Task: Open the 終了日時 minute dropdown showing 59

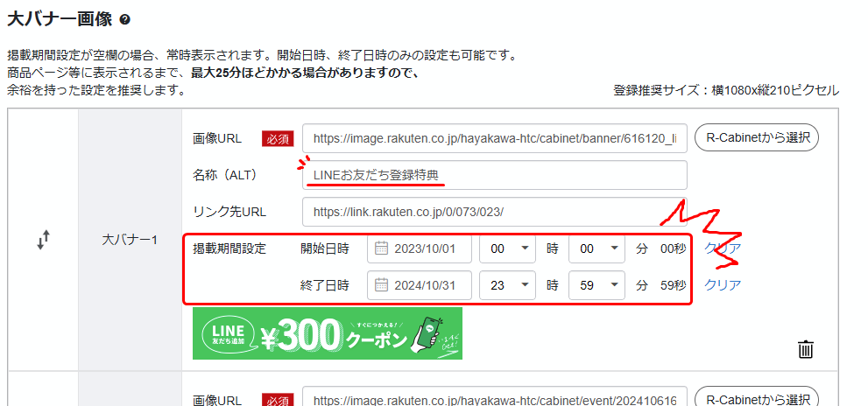Action: point(596,285)
